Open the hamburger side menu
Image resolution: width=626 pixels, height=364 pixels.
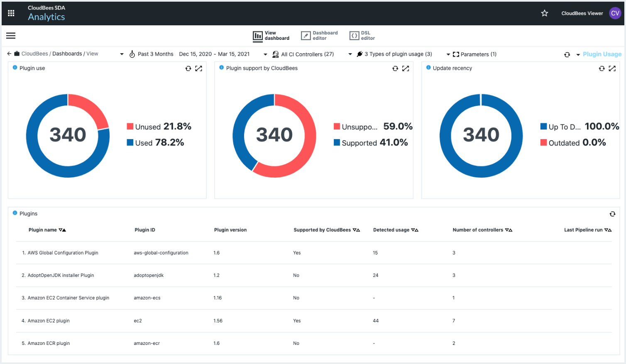pyautogui.click(x=11, y=36)
